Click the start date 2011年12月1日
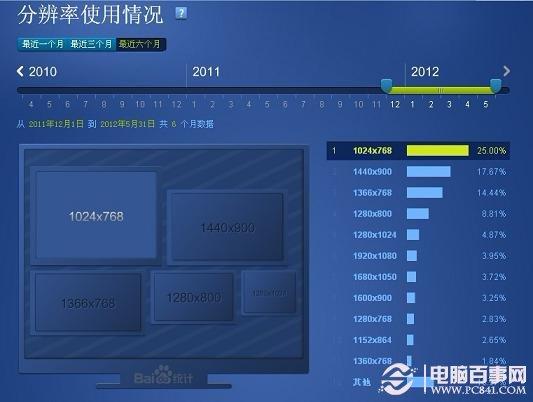Screen dimensions: 533x402 pyautogui.click(x=56, y=124)
